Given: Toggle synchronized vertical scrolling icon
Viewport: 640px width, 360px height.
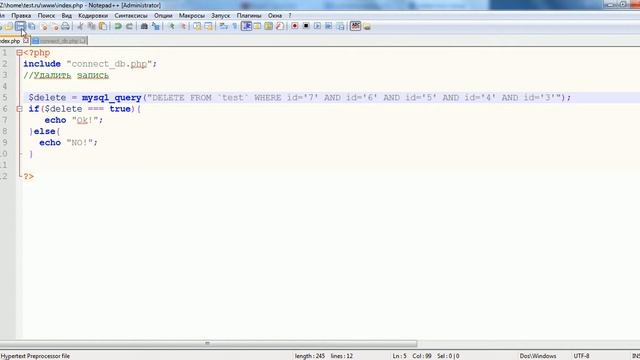Looking at the screenshot, I should click(x=197, y=27).
